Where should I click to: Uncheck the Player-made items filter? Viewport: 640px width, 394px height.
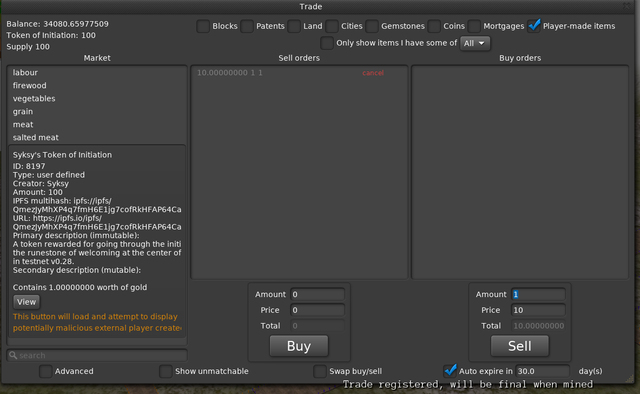click(x=534, y=26)
